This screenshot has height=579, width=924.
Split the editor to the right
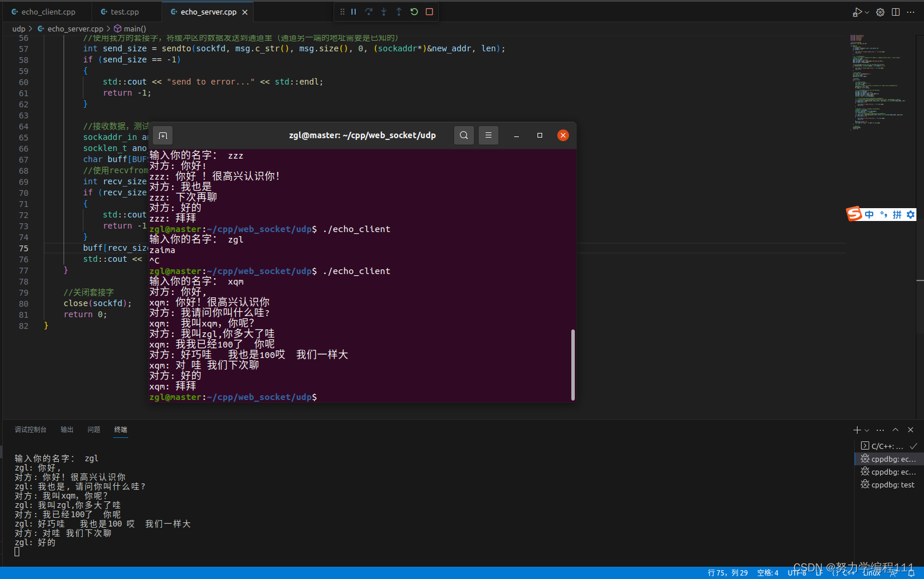pyautogui.click(x=895, y=12)
